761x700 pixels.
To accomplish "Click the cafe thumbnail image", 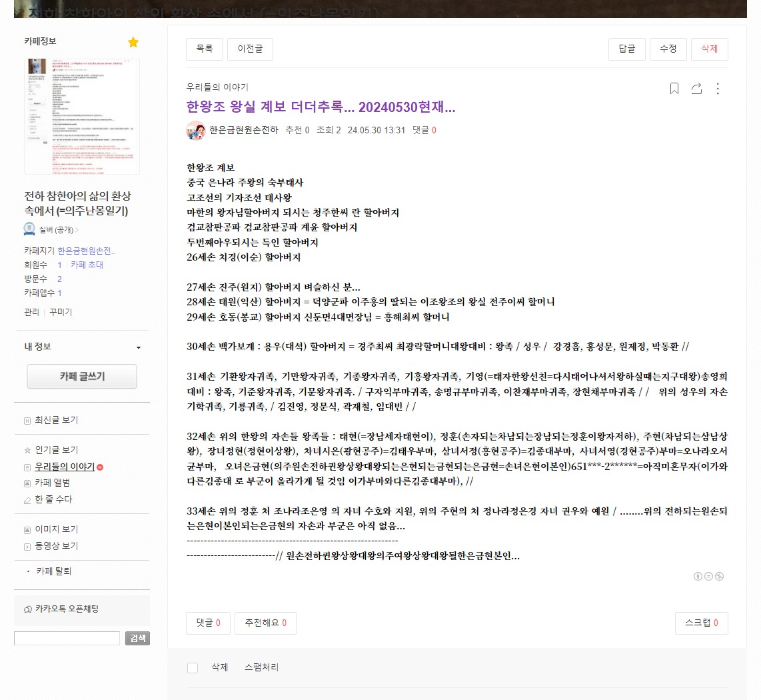I will coord(82,116).
